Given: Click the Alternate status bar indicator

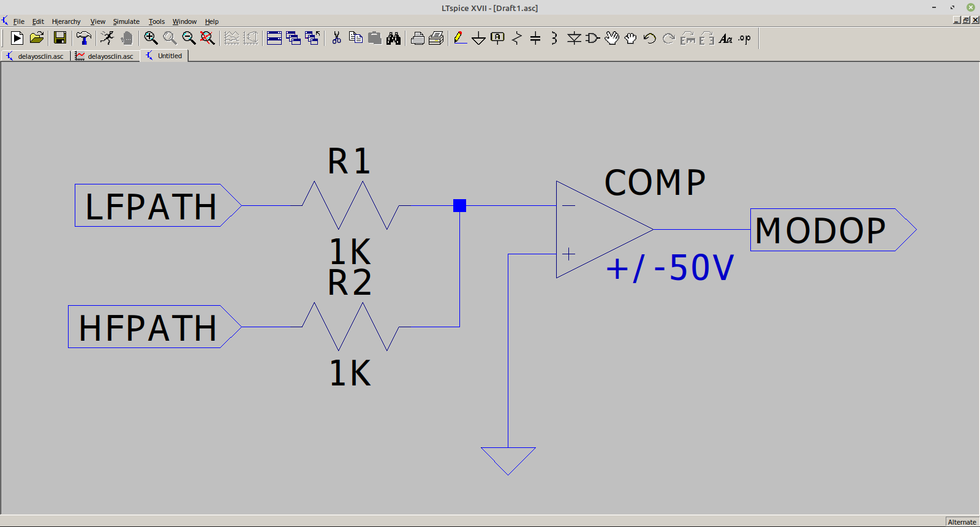Looking at the screenshot, I should click(962, 522).
